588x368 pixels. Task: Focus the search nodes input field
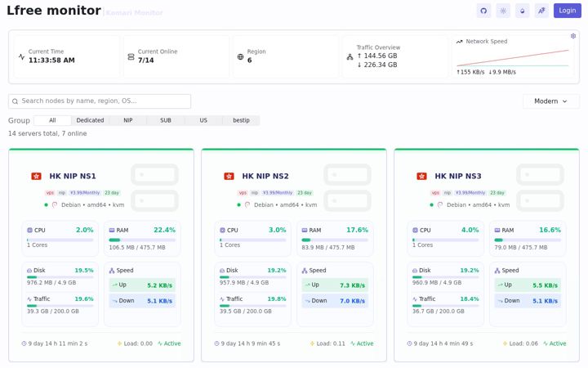click(100, 101)
